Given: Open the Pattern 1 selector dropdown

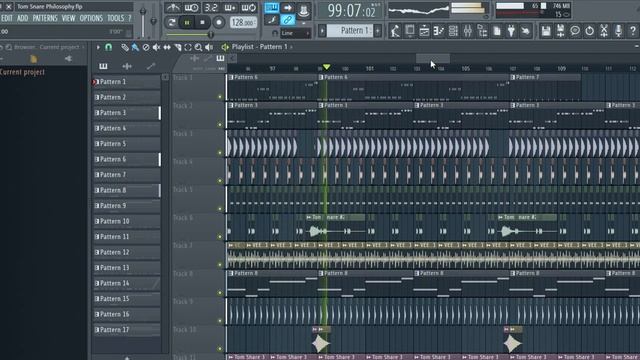Looking at the screenshot, I should (x=350, y=31).
